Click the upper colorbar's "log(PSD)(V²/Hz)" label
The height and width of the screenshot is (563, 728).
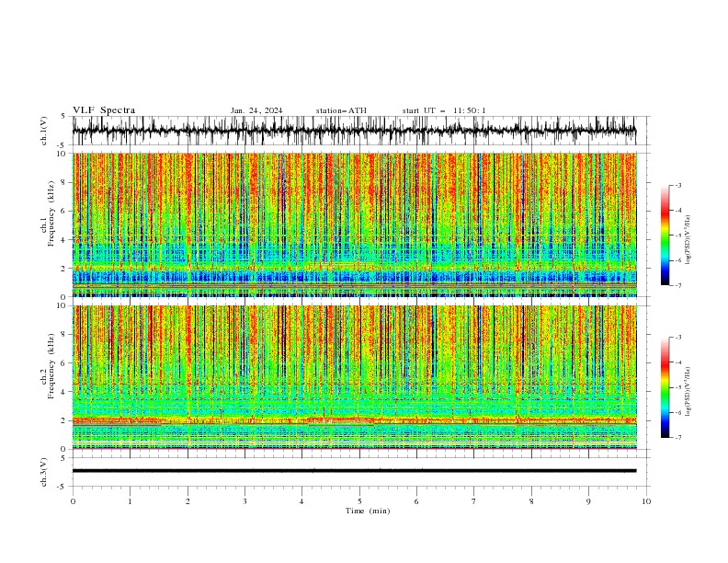pos(688,240)
